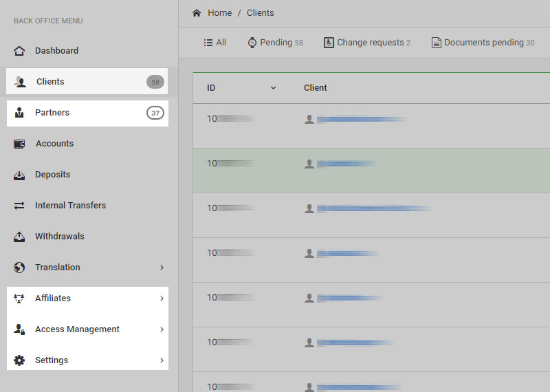Open Partners in the sidebar menu
The image size is (550, 392).
click(52, 113)
